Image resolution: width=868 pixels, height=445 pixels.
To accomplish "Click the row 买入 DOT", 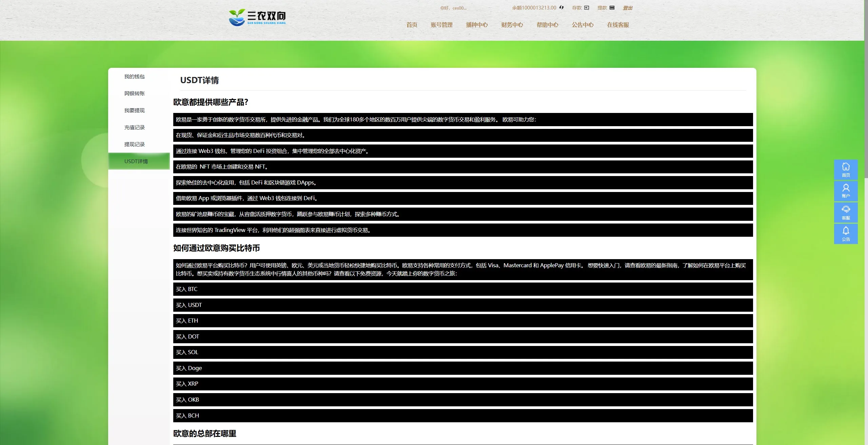I will 463,336.
